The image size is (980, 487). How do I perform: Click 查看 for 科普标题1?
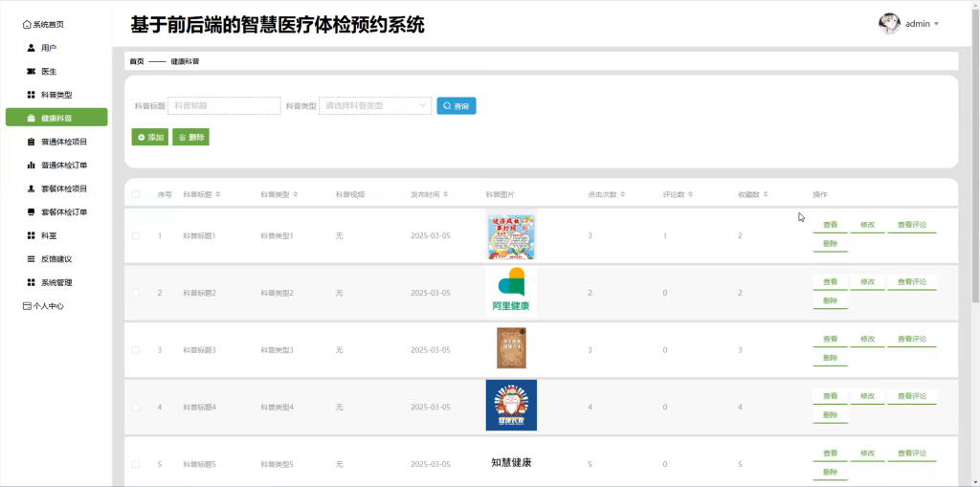tap(830, 225)
